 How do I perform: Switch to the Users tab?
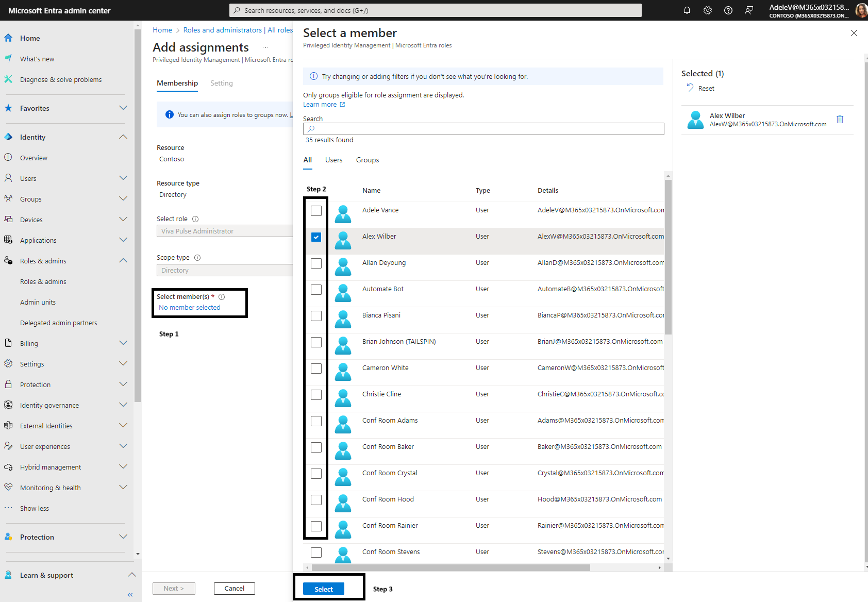click(333, 160)
